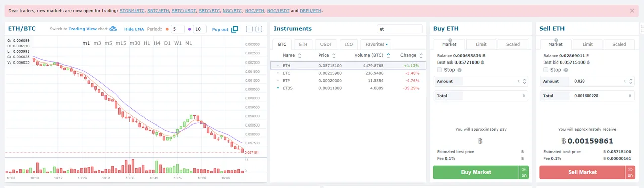
Task: Select the m15 chart timeframe
Action: [x=121, y=43]
